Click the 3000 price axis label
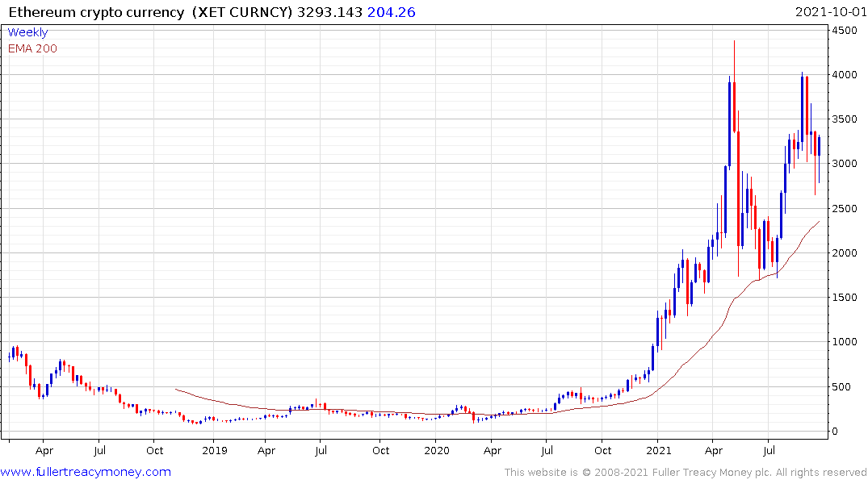 click(x=845, y=164)
